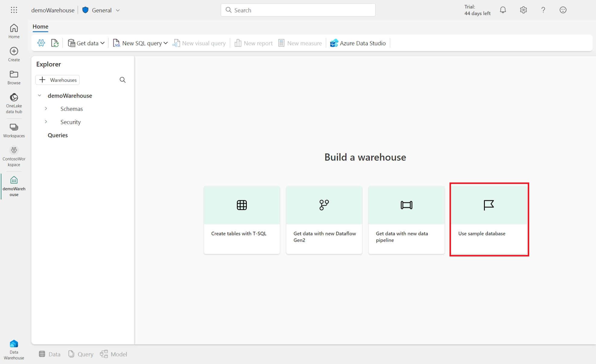Open the app launcher grid icon
Screen dimensions: 596x364
[14, 10]
